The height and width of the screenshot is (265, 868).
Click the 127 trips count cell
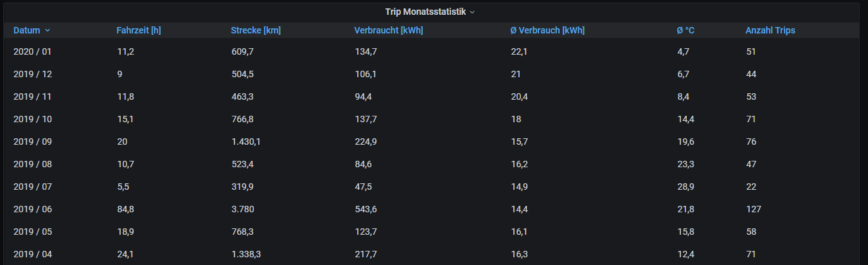click(x=753, y=209)
